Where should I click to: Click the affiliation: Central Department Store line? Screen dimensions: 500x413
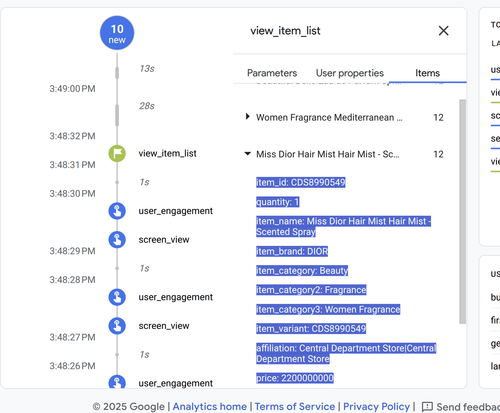[346, 353]
